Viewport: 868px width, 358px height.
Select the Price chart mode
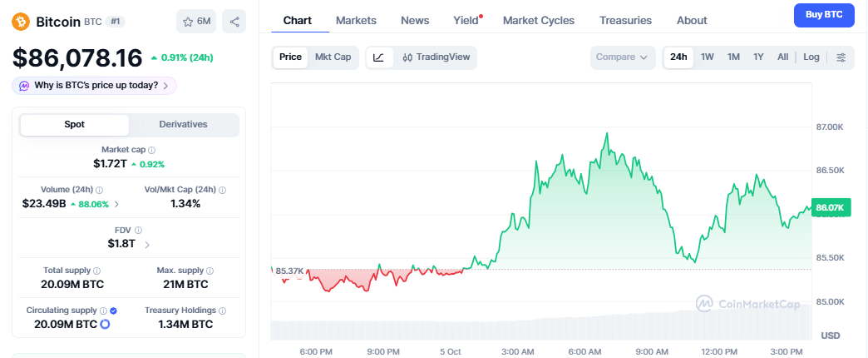coord(290,57)
